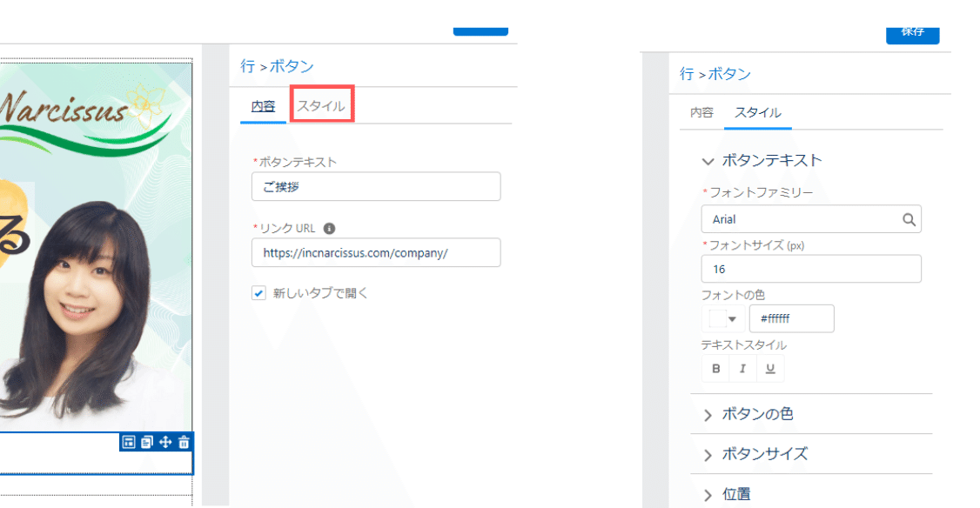This screenshot has height=508, width=980.
Task: Click the Narcissus banner image
Action: click(x=96, y=246)
